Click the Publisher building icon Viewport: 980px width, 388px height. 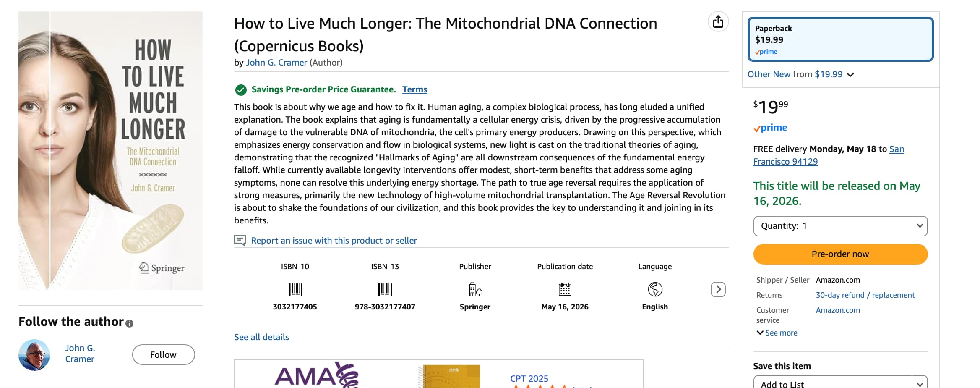[x=475, y=289]
